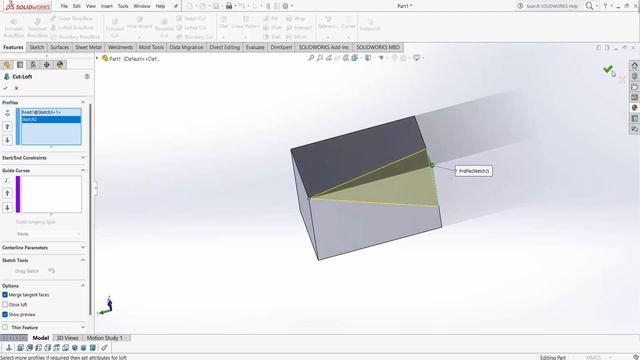Move the guide curve up
Viewport: 640px width, 360px height.
tap(7, 193)
